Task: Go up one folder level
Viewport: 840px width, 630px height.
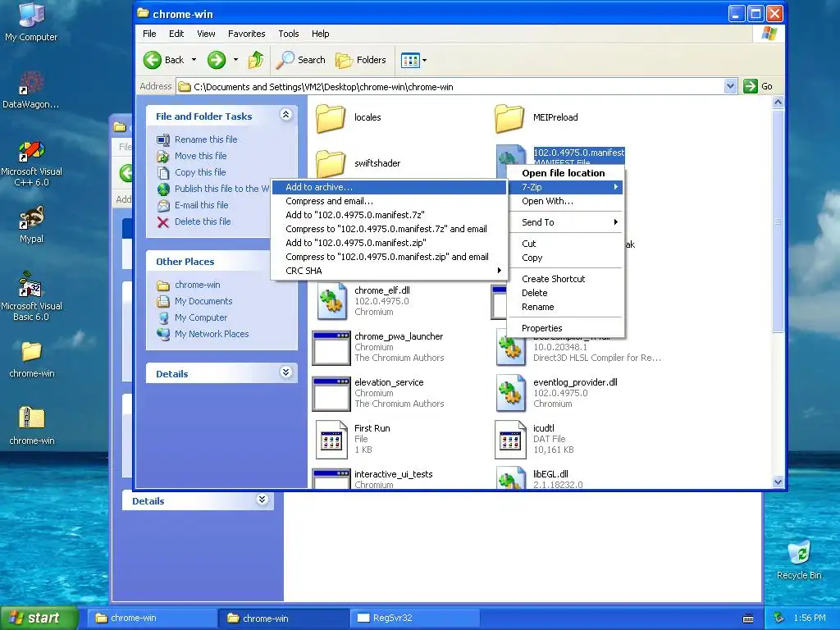Action: [x=256, y=60]
